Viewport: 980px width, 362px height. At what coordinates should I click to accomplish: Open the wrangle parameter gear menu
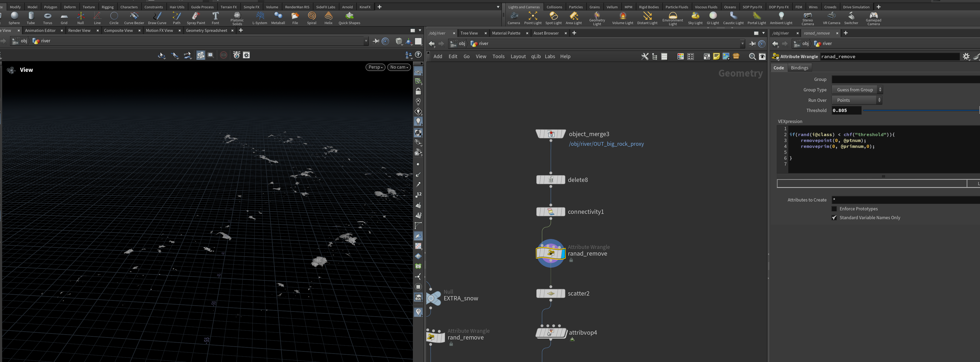(x=966, y=56)
